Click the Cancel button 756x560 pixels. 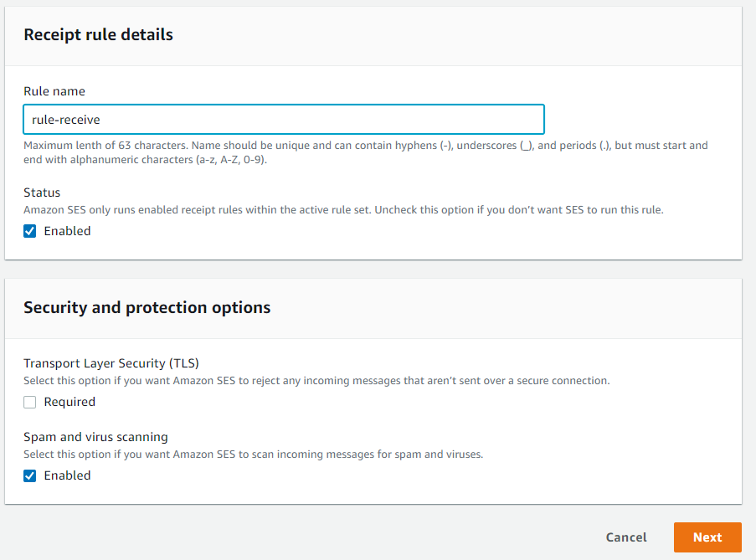click(626, 537)
